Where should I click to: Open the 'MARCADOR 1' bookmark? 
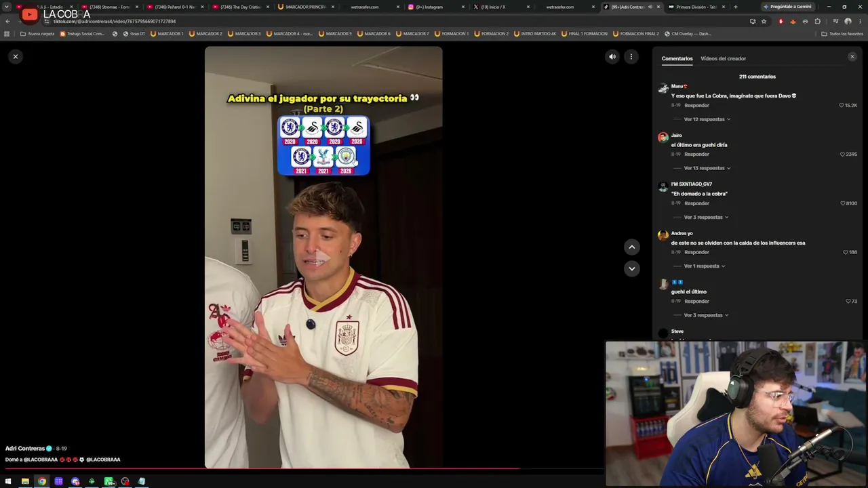point(167,34)
